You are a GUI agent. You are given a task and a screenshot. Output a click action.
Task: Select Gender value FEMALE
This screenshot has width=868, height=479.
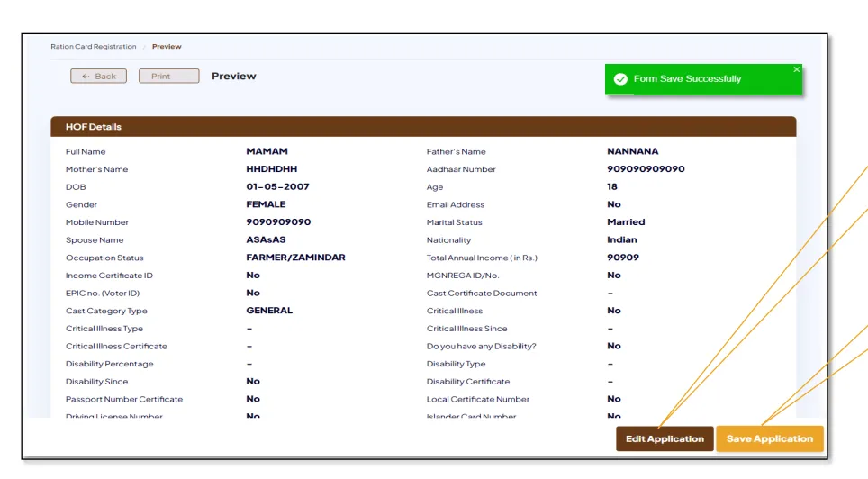pyautogui.click(x=266, y=204)
